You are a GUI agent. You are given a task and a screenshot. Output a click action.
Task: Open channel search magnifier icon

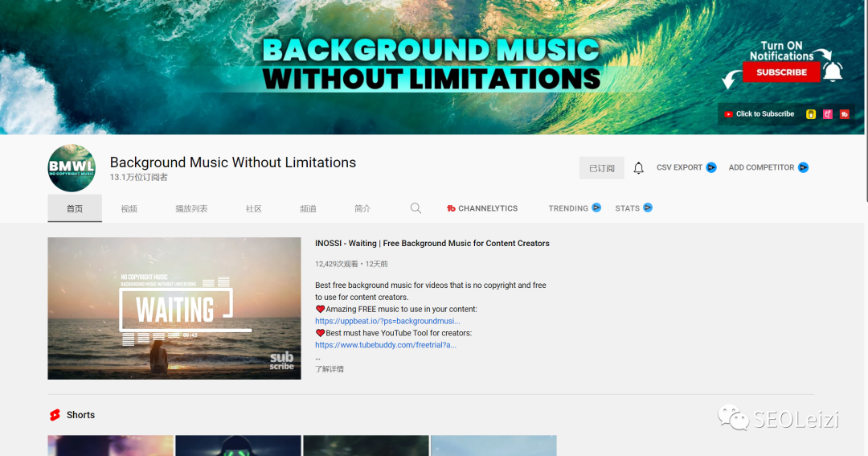pos(416,208)
